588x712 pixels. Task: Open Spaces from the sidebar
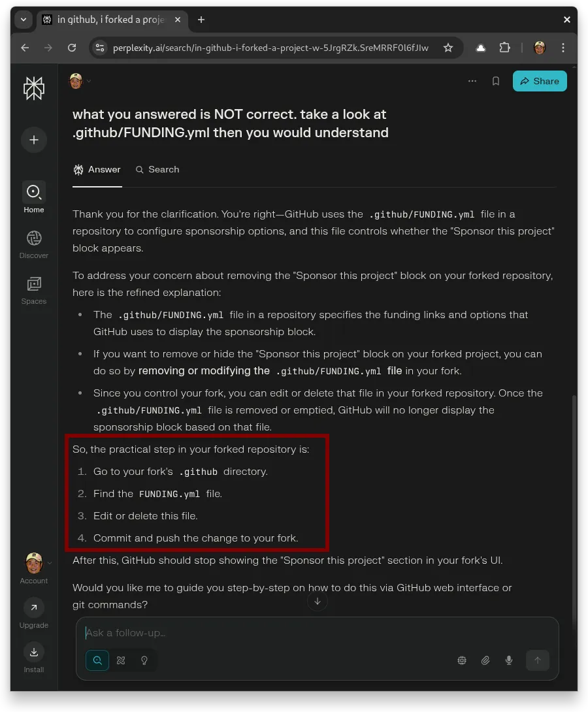[x=34, y=290]
